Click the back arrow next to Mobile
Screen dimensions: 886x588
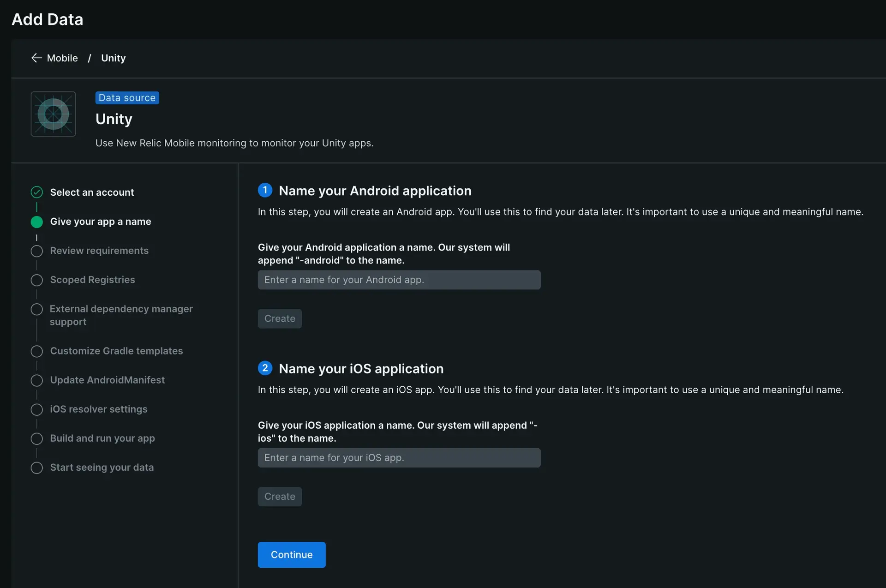(36, 58)
